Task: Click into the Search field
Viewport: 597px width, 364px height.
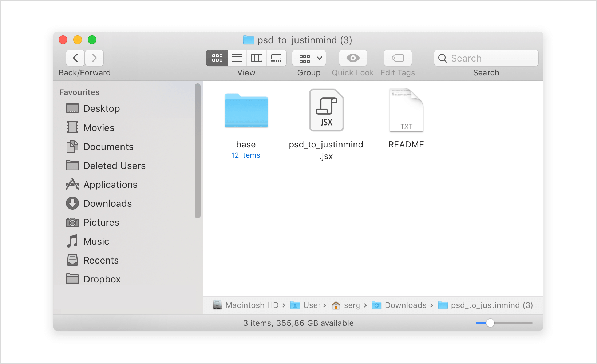Action: point(486,58)
